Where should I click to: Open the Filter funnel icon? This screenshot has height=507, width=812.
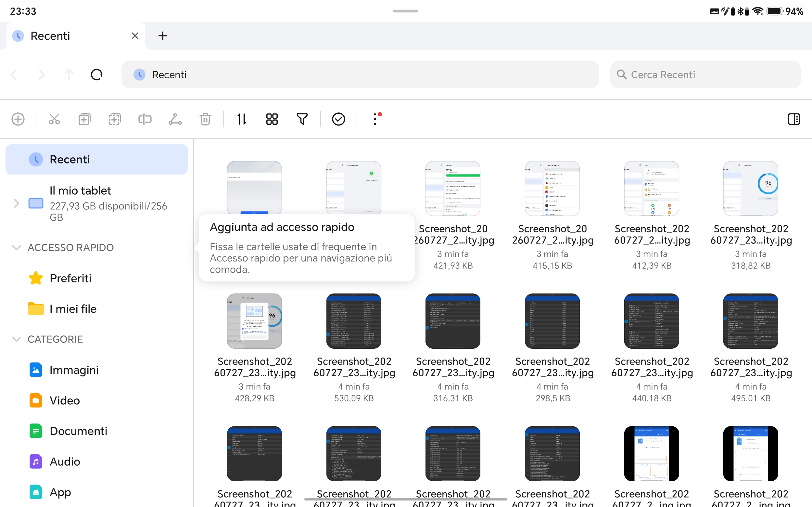point(302,119)
